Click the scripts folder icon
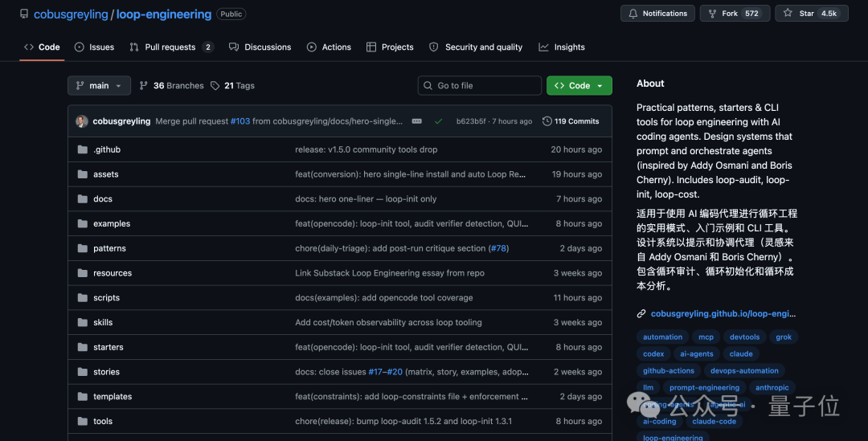868x441 pixels. (x=83, y=298)
